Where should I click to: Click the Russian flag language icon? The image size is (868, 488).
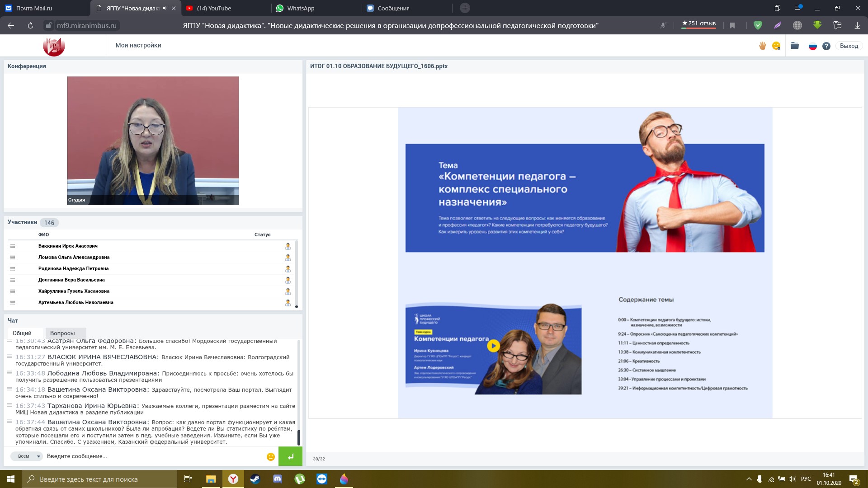[812, 46]
